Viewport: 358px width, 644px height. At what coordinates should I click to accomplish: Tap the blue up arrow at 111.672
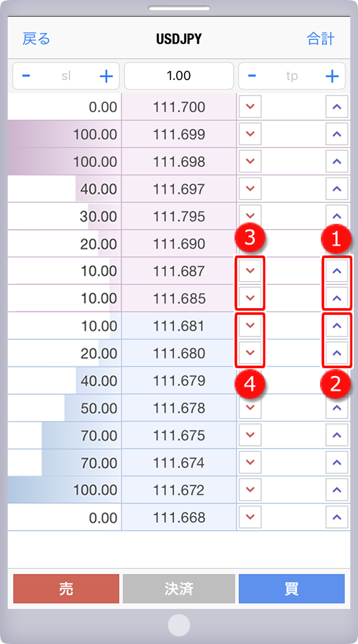tap(337, 490)
